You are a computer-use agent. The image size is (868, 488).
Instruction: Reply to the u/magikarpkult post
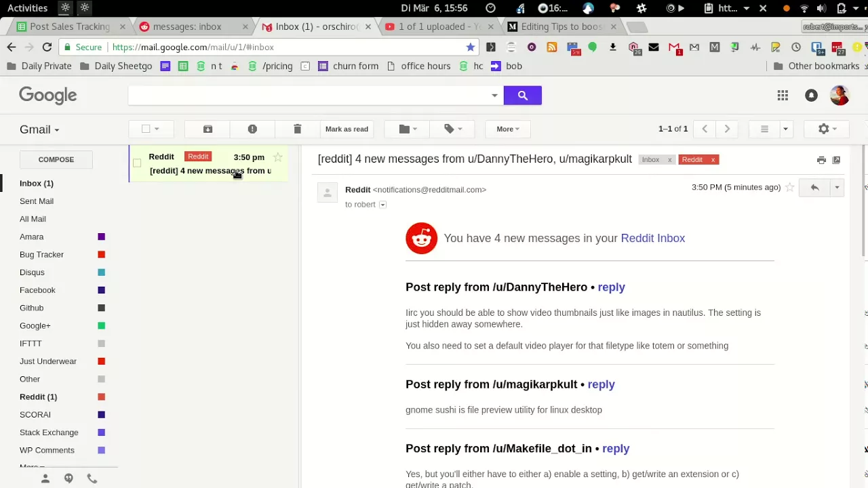(601, 384)
